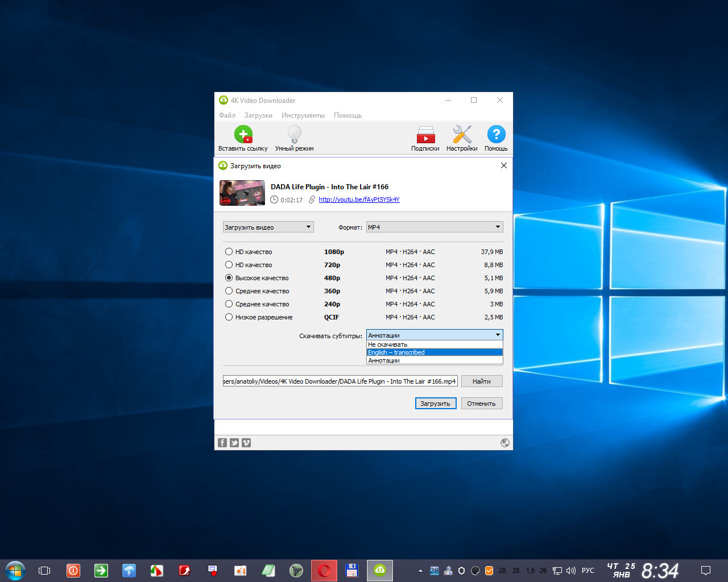Select Низкое разрешение QCIF option
Image resolution: width=728 pixels, height=582 pixels.
coord(229,317)
